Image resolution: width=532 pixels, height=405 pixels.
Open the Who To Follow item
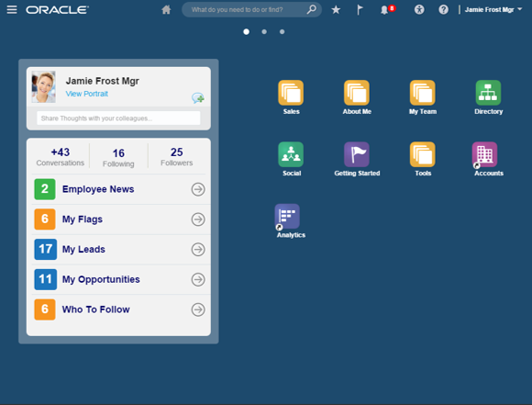96,309
